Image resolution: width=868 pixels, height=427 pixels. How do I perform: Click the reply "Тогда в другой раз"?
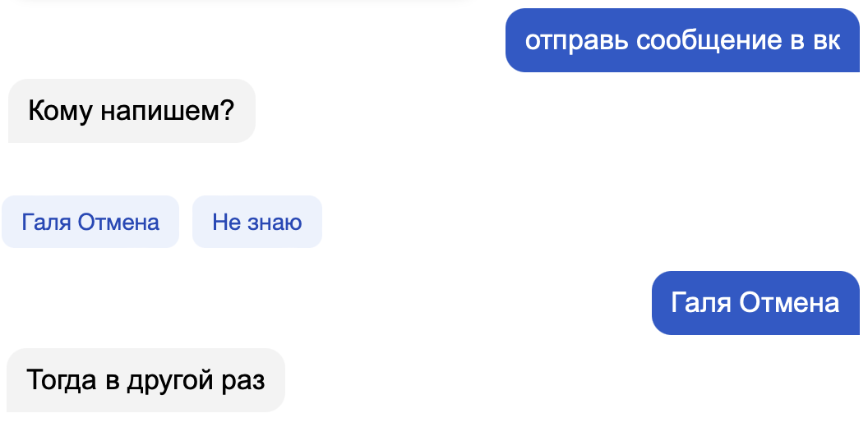(x=145, y=380)
